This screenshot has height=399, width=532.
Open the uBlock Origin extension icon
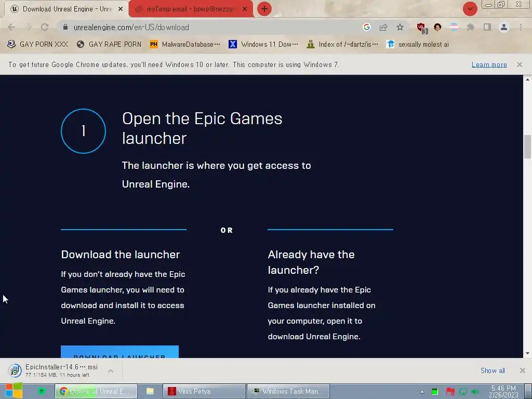point(422,28)
